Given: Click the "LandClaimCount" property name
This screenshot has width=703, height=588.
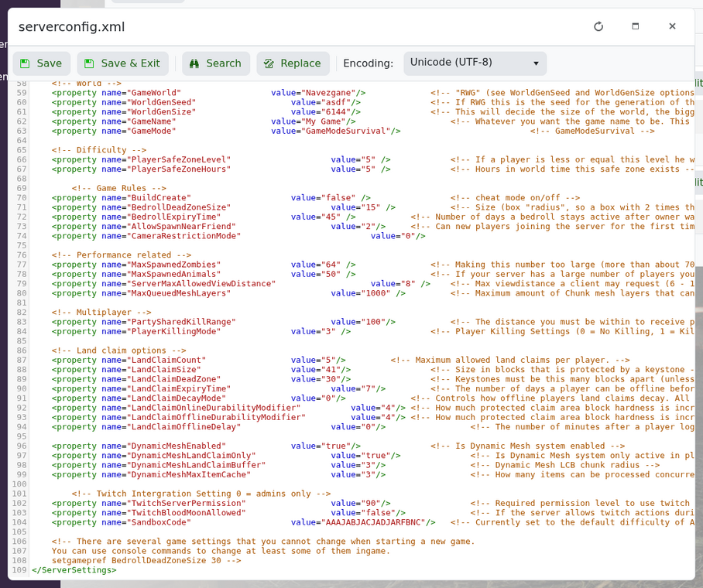Looking at the screenshot, I should click(x=166, y=360).
